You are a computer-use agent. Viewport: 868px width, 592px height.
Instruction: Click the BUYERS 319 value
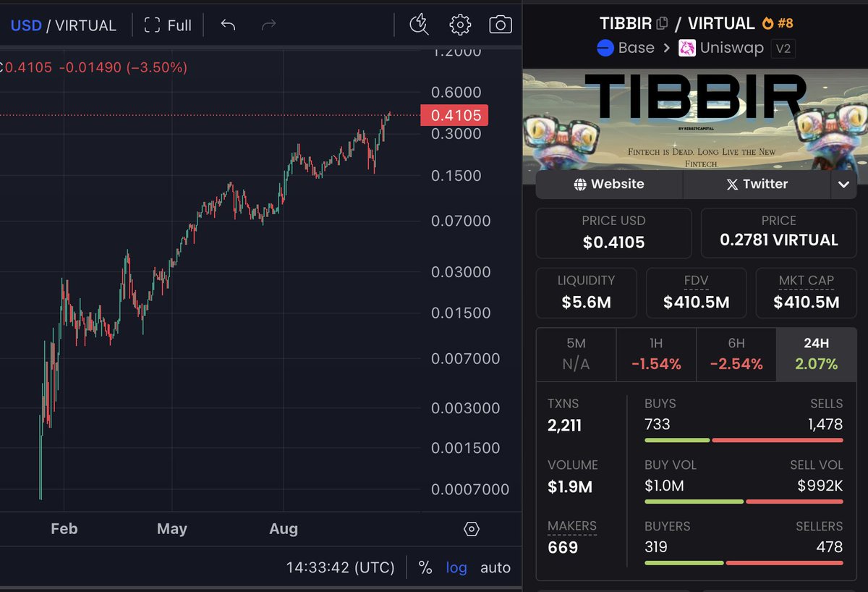click(656, 546)
